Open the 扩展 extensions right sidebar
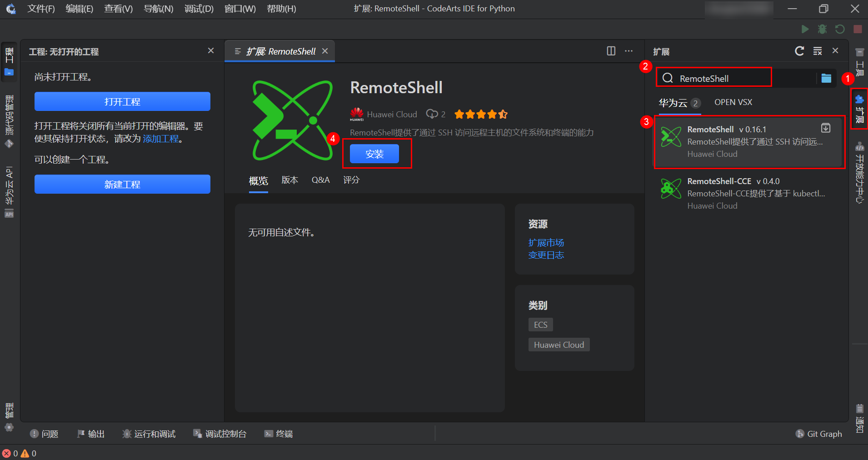Image resolution: width=868 pixels, height=460 pixels. [x=859, y=109]
